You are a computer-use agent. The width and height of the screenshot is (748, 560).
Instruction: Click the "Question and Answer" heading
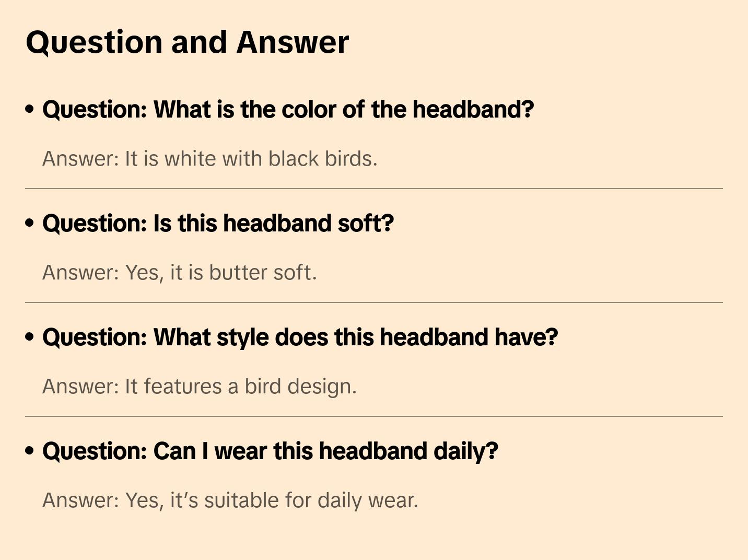tap(187, 42)
